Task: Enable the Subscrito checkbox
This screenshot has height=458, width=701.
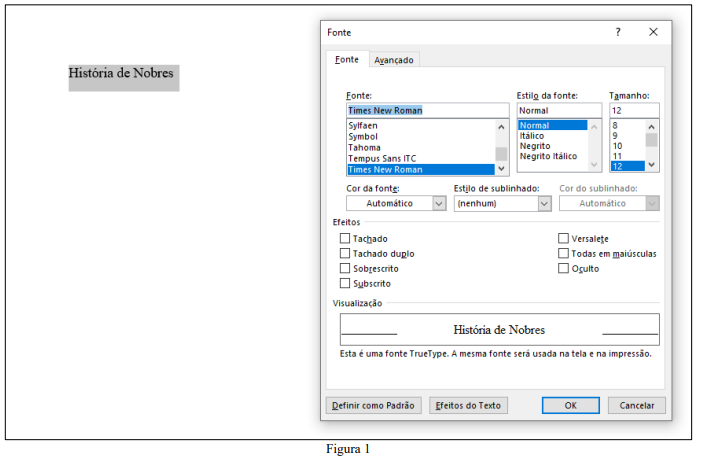Action: (x=345, y=284)
